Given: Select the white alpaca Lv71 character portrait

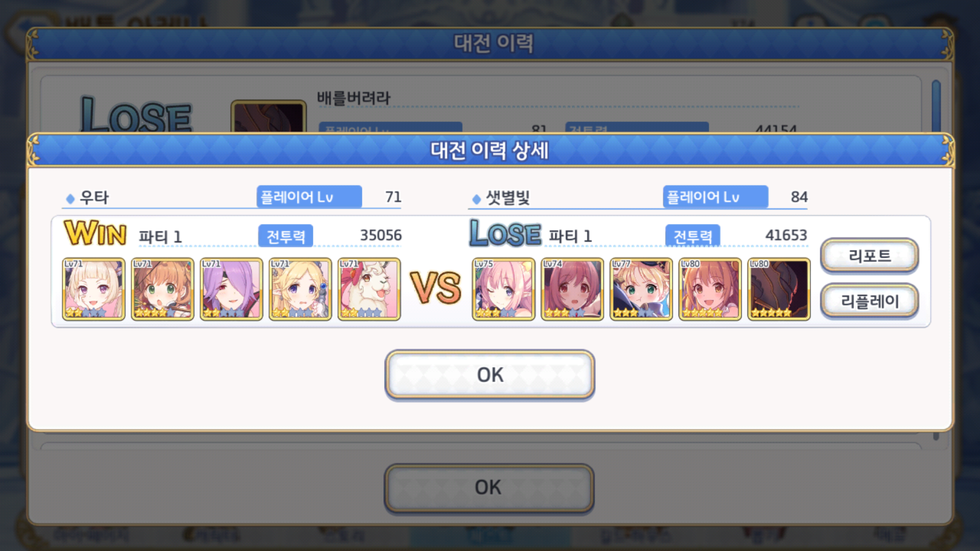Looking at the screenshot, I should point(369,289).
